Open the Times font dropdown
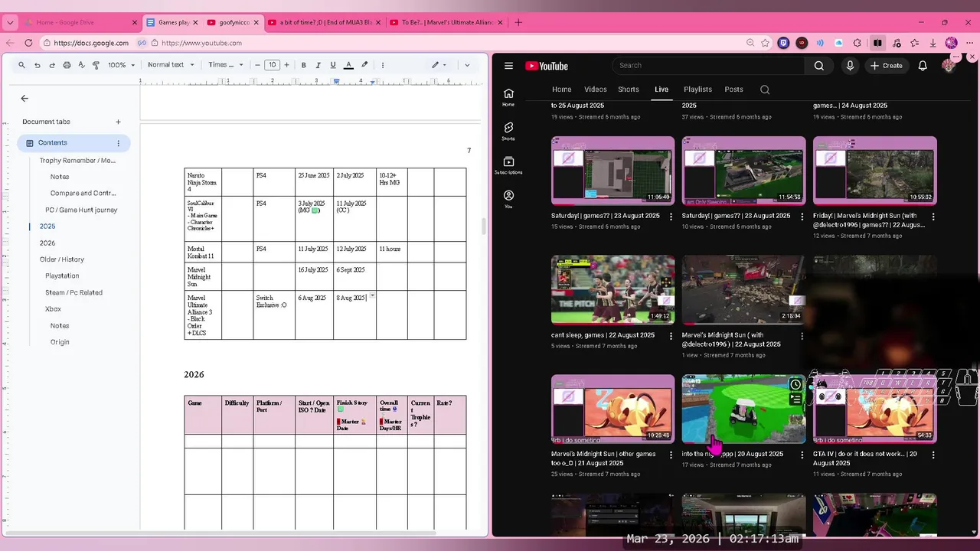Viewport: 980px width, 551px height. click(x=226, y=65)
